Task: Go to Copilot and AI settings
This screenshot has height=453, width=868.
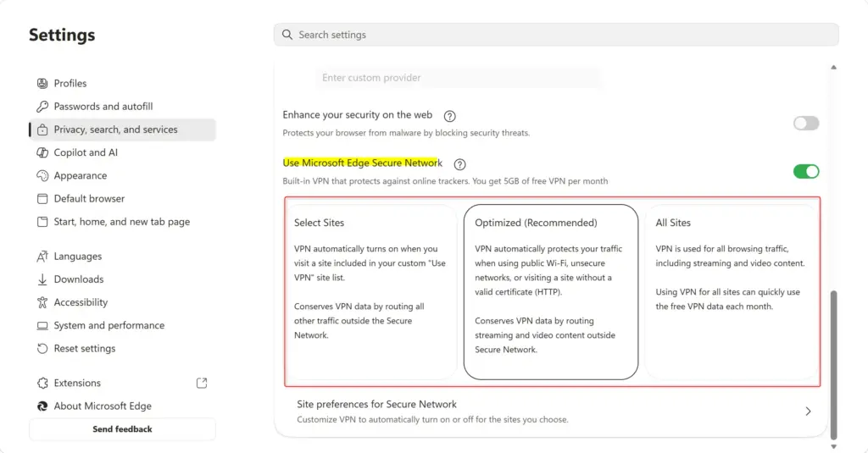Action: (122, 152)
